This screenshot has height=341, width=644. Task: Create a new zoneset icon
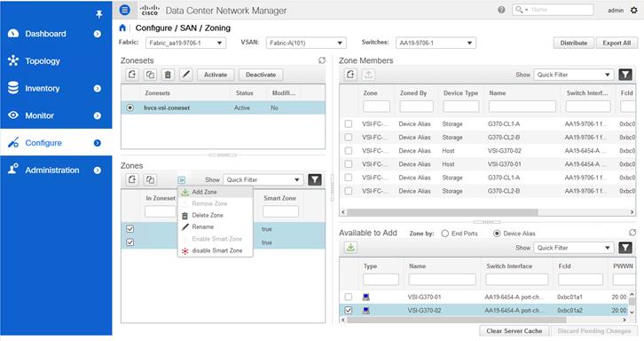pyautogui.click(x=132, y=75)
